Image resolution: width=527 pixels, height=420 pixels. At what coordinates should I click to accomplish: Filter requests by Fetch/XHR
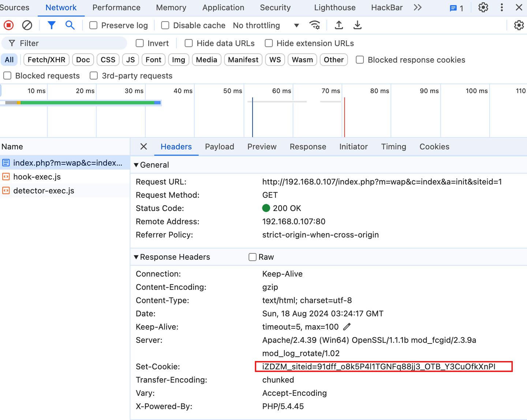(x=46, y=59)
